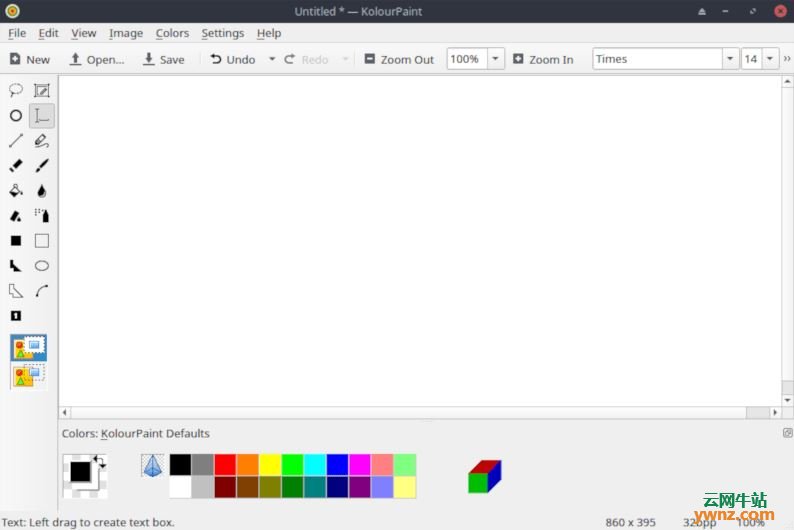Open the zoom level dropdown

point(496,59)
